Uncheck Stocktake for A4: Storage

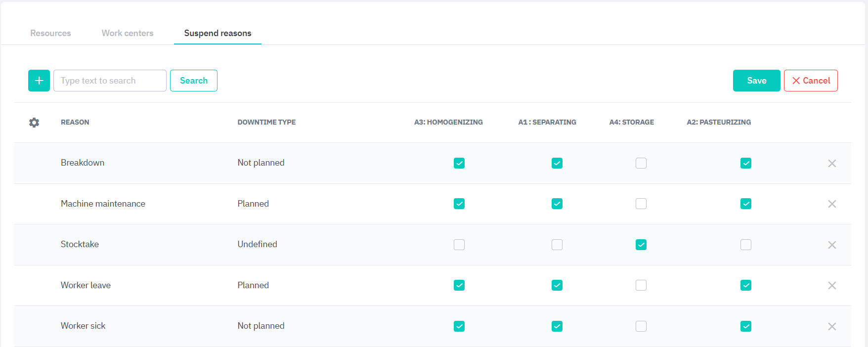tap(641, 245)
